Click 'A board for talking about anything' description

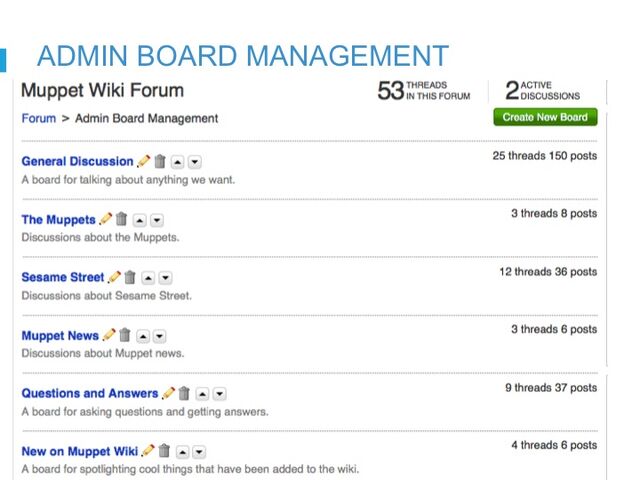pyautogui.click(x=128, y=180)
